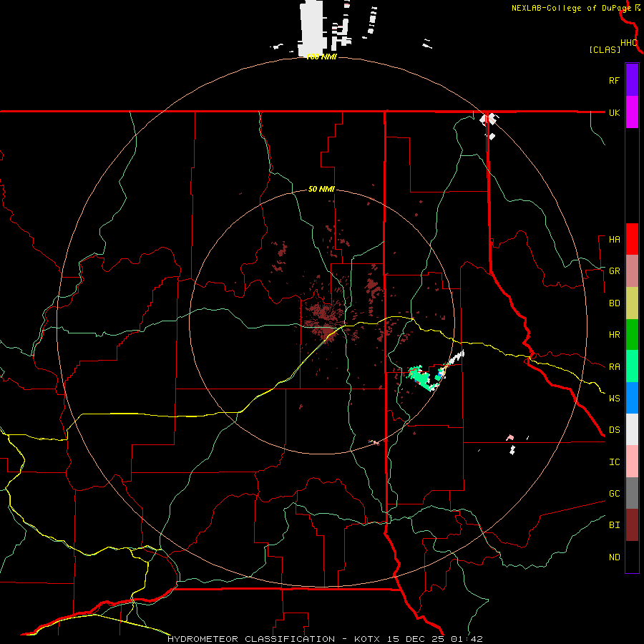Click the ND legend label
The width and height of the screenshot is (644, 644).
pyautogui.click(x=614, y=557)
